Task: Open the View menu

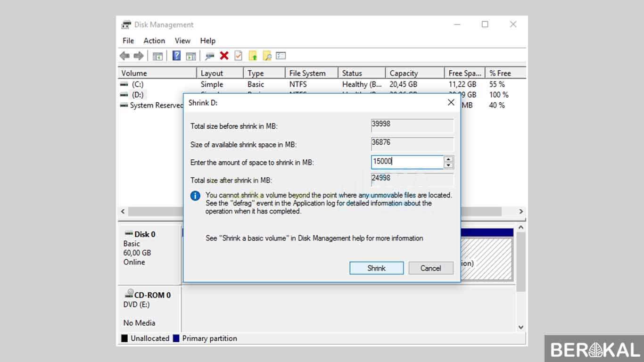Action: click(182, 41)
